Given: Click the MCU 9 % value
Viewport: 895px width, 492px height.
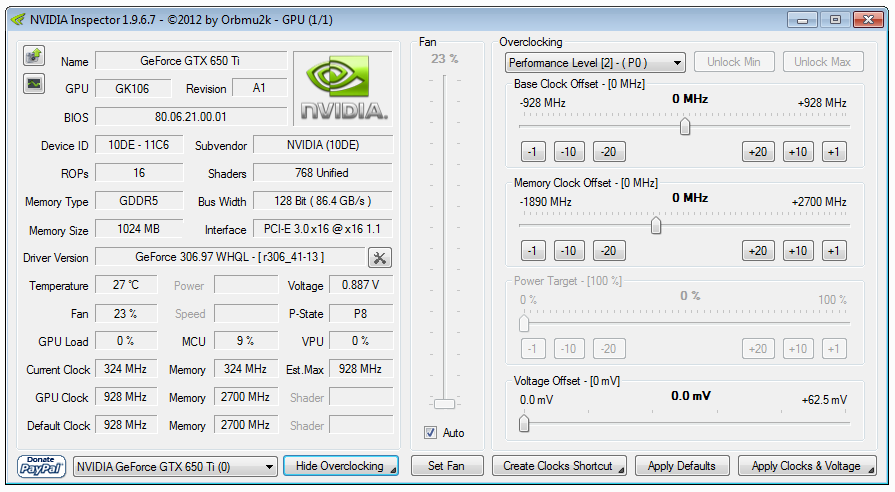Looking at the screenshot, I should point(245,341).
